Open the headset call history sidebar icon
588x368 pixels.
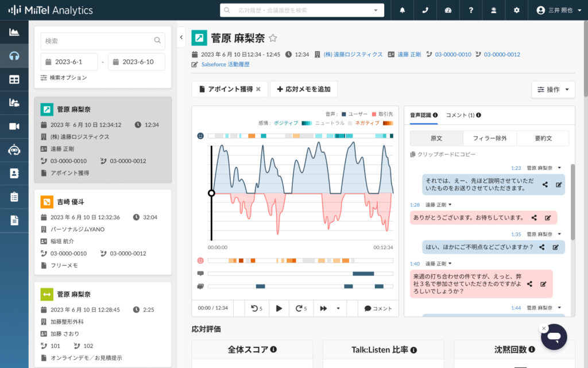click(x=14, y=56)
